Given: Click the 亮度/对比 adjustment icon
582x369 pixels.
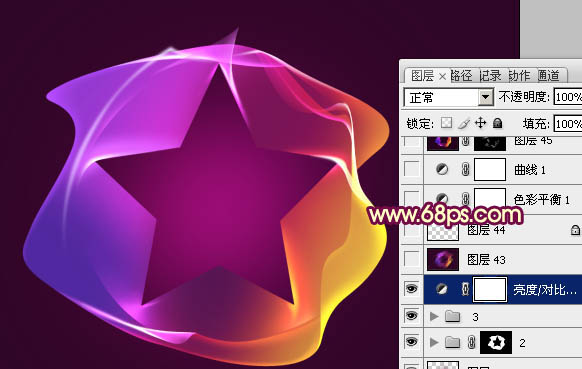Looking at the screenshot, I should point(442,289).
